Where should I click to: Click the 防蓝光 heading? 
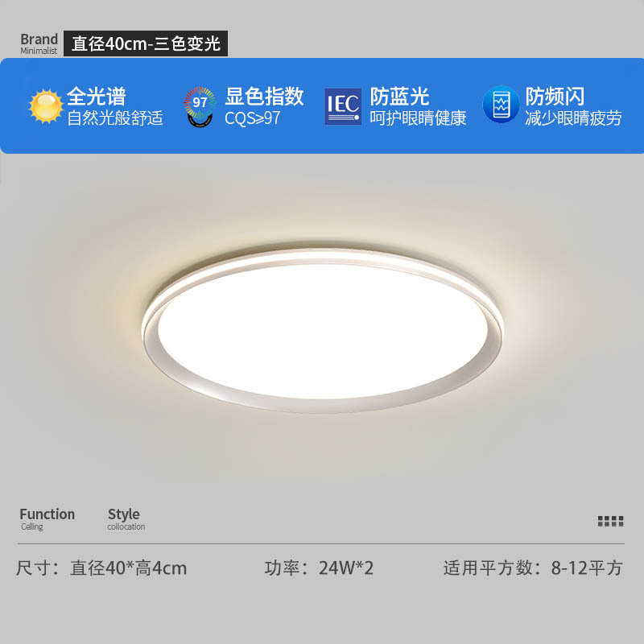(399, 97)
